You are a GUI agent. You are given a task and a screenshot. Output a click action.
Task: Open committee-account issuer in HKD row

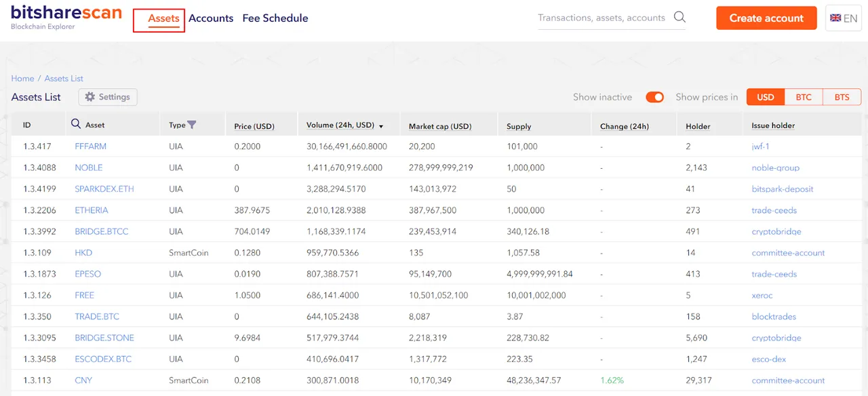point(788,253)
